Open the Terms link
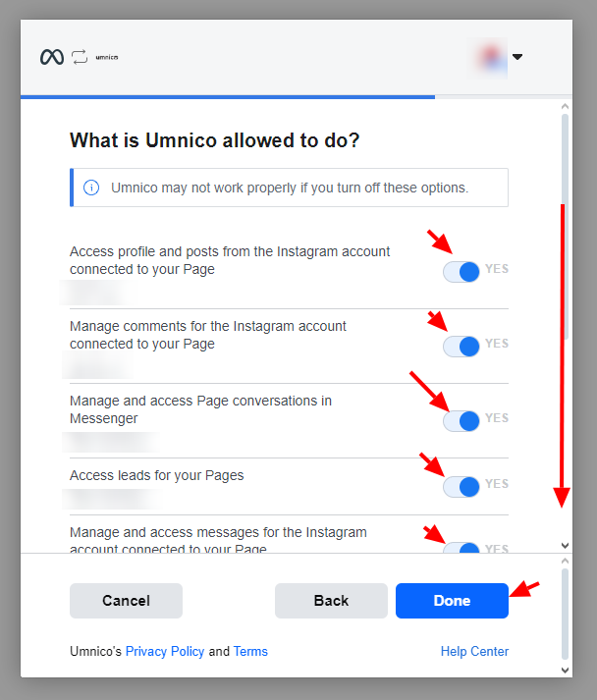Image resolution: width=597 pixels, height=700 pixels. click(250, 651)
